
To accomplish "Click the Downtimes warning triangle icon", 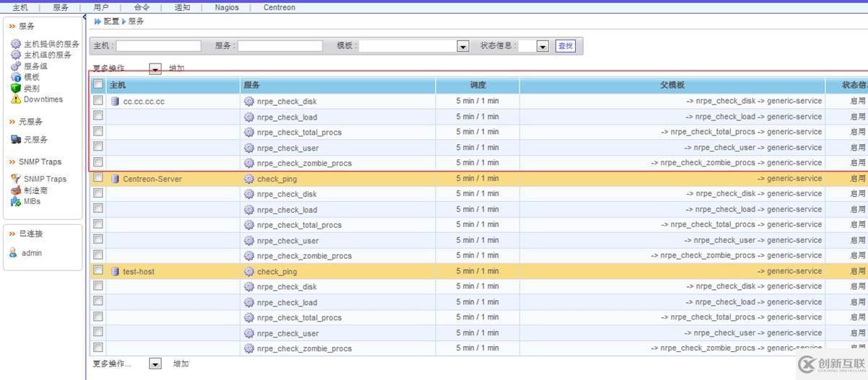I will 16,100.
